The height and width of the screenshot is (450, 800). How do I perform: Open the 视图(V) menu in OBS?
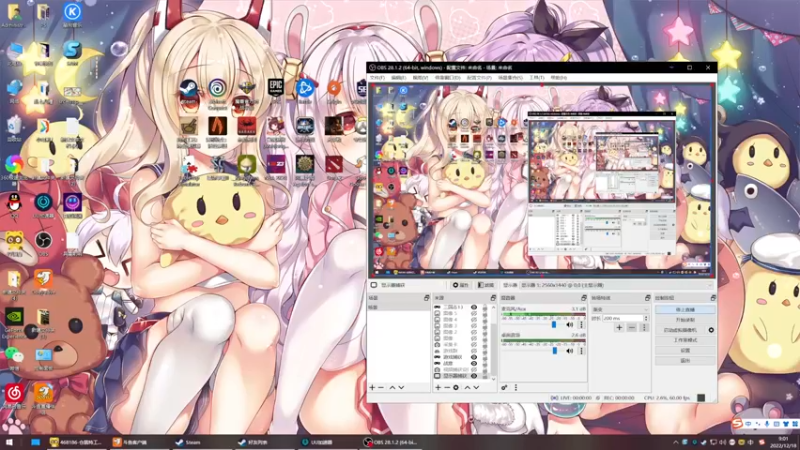click(420, 78)
